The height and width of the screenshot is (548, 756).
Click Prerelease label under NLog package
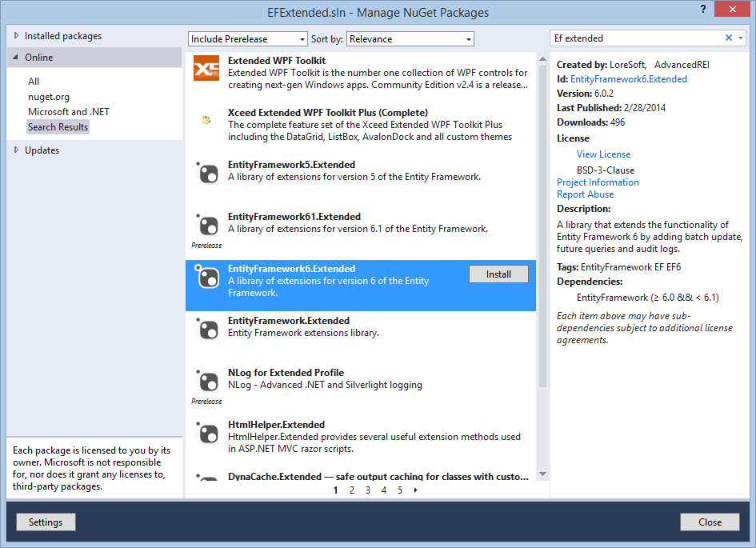coord(206,402)
